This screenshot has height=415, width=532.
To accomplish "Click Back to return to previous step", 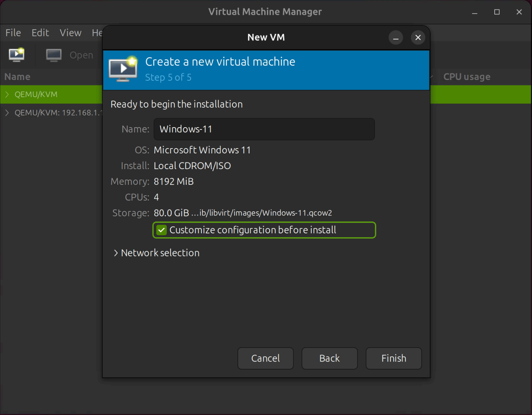I will click(329, 358).
